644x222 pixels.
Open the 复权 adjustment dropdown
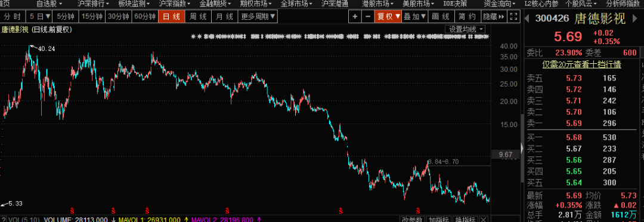pyautogui.click(x=388, y=17)
